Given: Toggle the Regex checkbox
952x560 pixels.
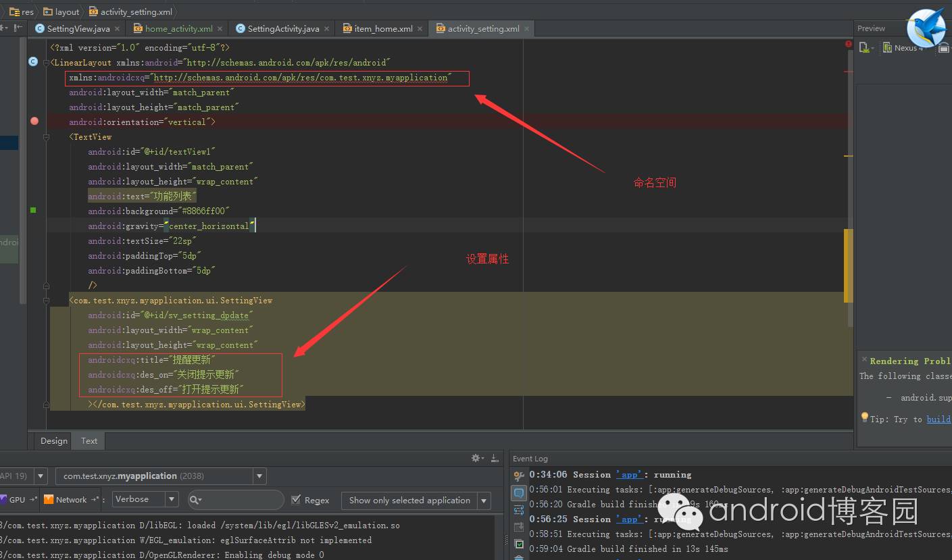Looking at the screenshot, I should click(x=296, y=500).
